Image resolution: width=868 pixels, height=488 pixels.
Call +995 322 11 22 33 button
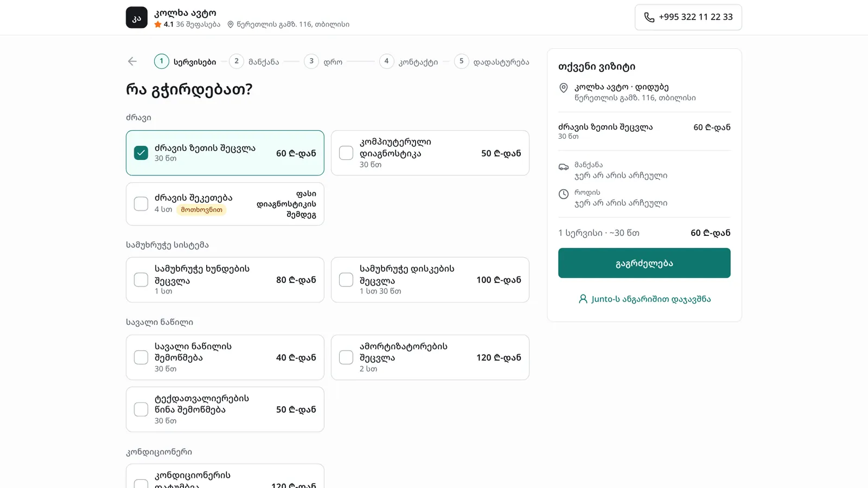(688, 17)
